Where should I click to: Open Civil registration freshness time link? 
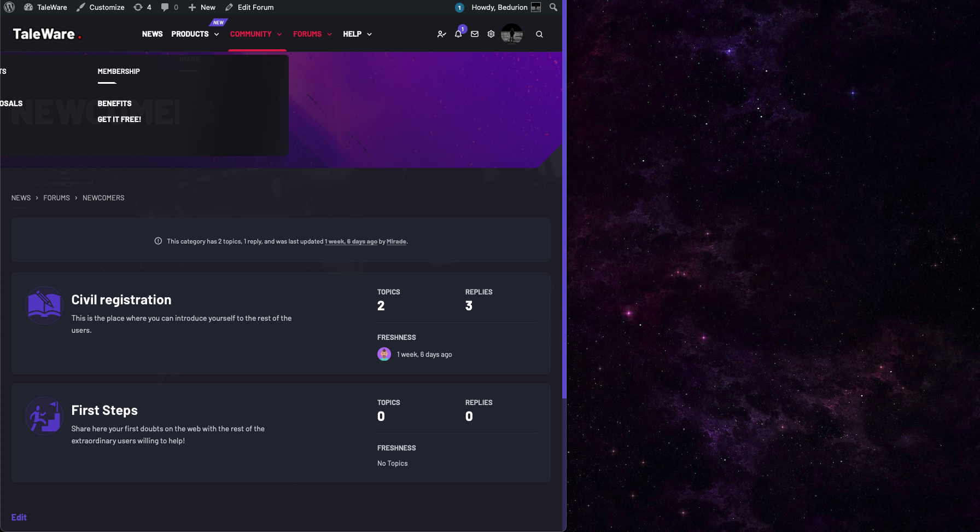pos(424,355)
